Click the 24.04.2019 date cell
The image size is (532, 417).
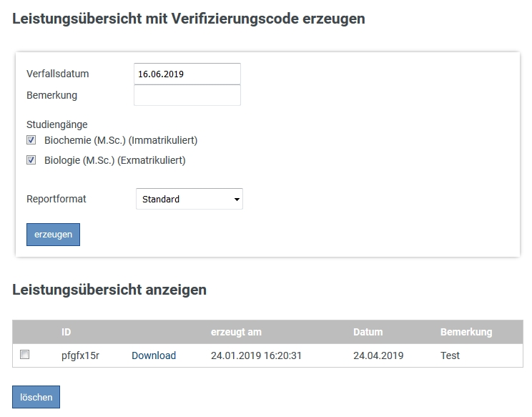(x=378, y=355)
